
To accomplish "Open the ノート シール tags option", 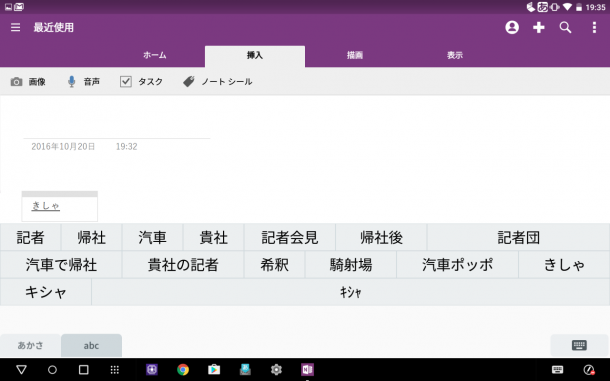I will pos(217,82).
